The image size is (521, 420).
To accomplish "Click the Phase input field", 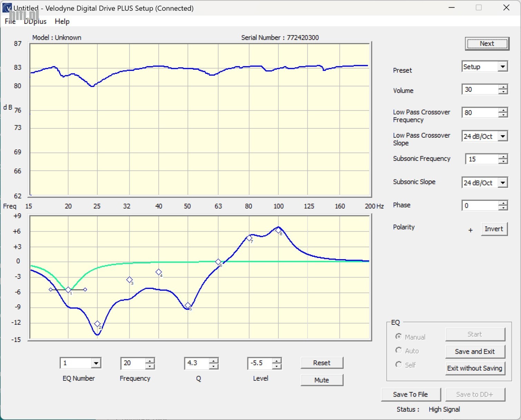I will (x=480, y=206).
